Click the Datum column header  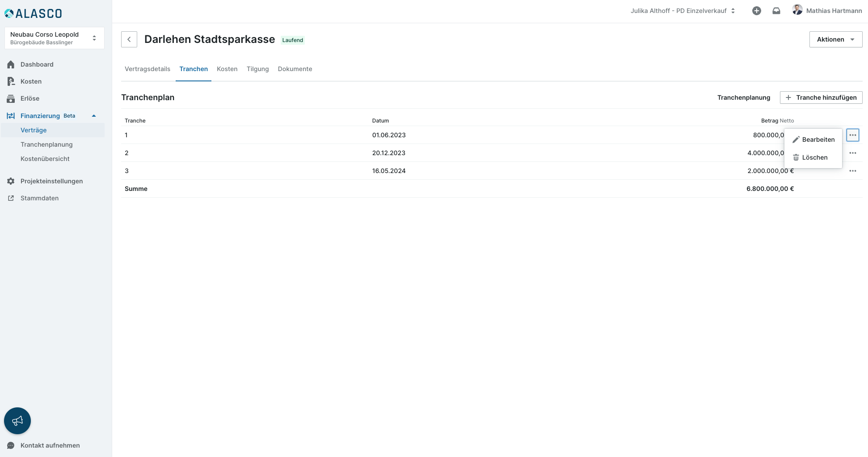coord(381,121)
